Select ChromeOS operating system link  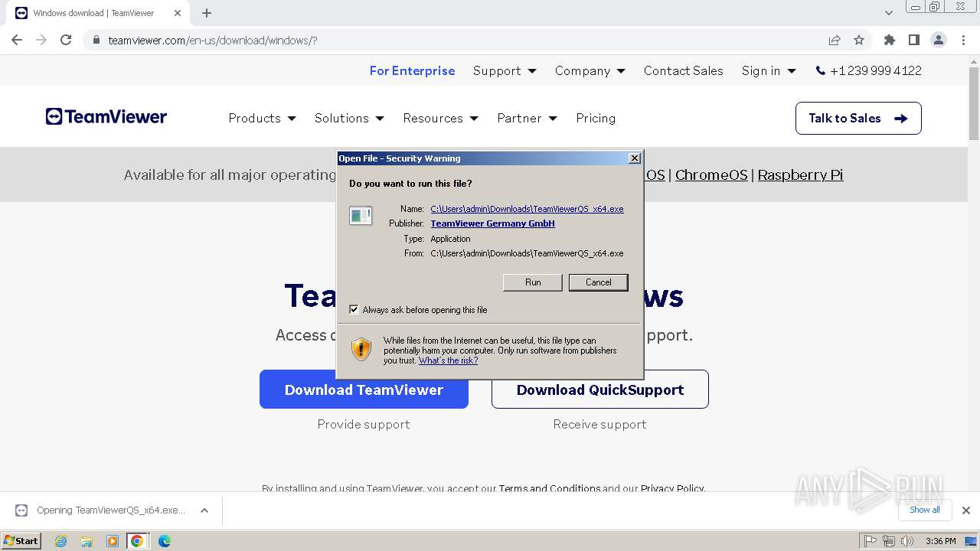point(711,174)
